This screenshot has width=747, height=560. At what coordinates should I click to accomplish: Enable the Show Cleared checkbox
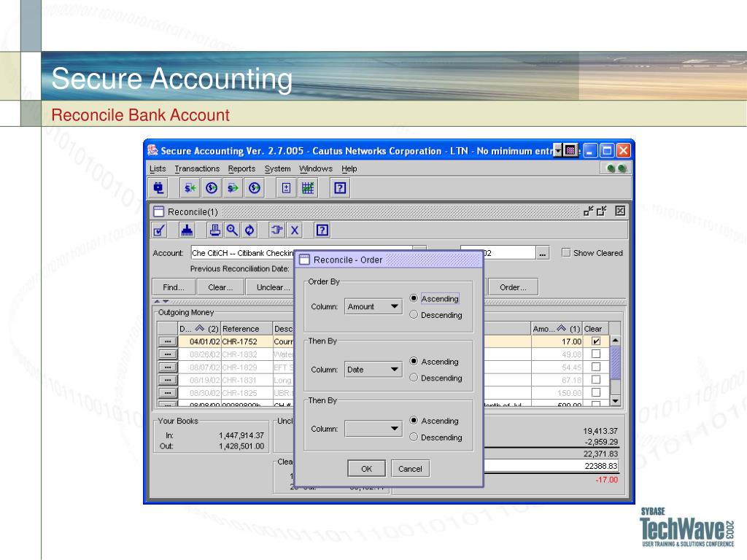click(x=566, y=253)
